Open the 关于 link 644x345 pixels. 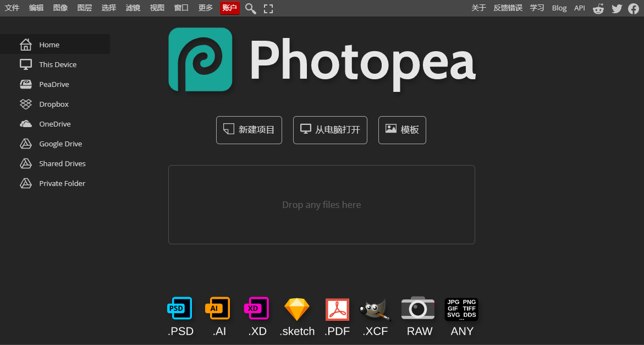(478, 8)
